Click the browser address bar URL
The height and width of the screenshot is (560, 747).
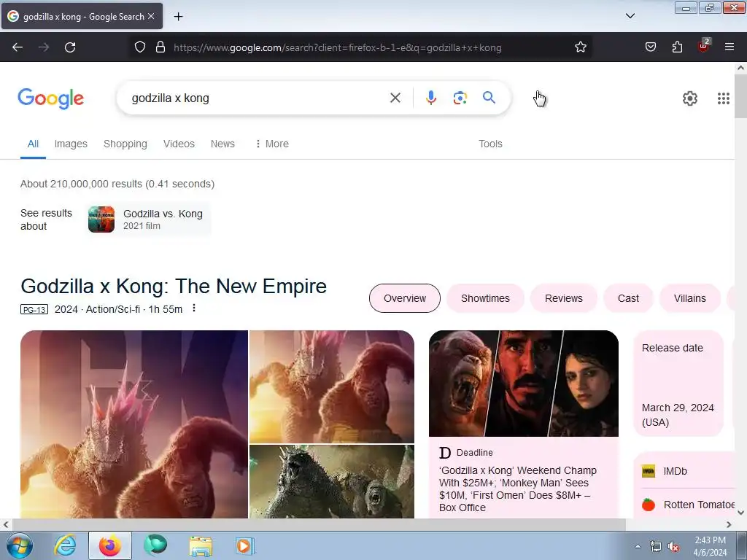pos(337,47)
